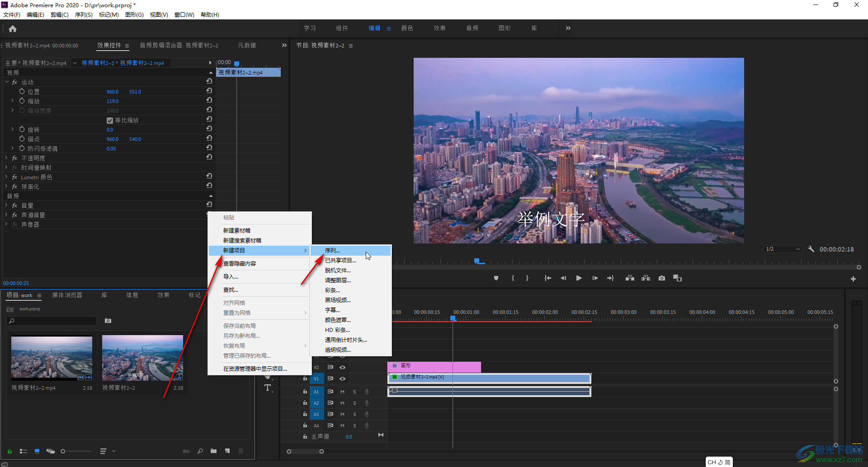The width and height of the screenshot is (868, 467).
Task: Create new bin from folder icon
Action: click(x=213, y=451)
